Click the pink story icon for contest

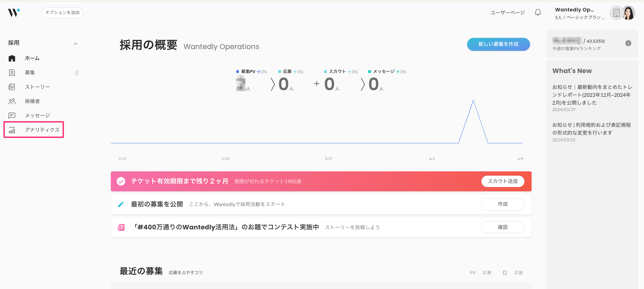pyautogui.click(x=121, y=227)
